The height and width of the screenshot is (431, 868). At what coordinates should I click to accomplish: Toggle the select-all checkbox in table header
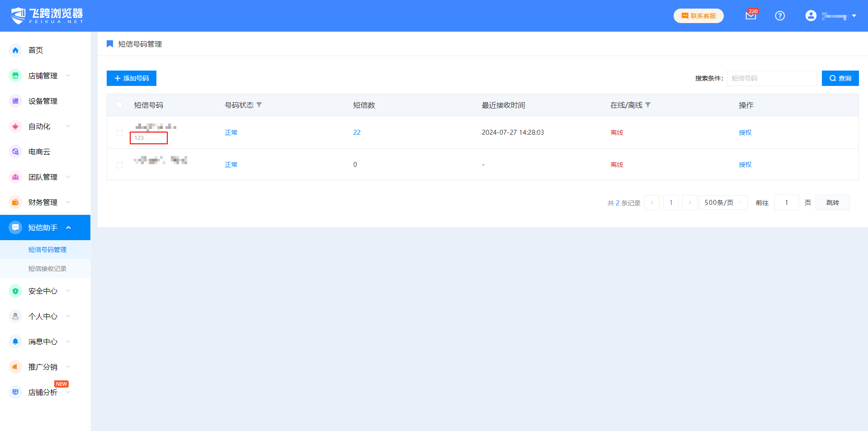(119, 105)
